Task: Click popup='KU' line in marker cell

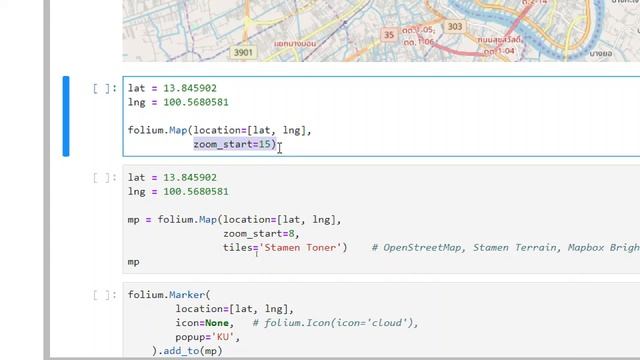Action: pyautogui.click(x=208, y=337)
